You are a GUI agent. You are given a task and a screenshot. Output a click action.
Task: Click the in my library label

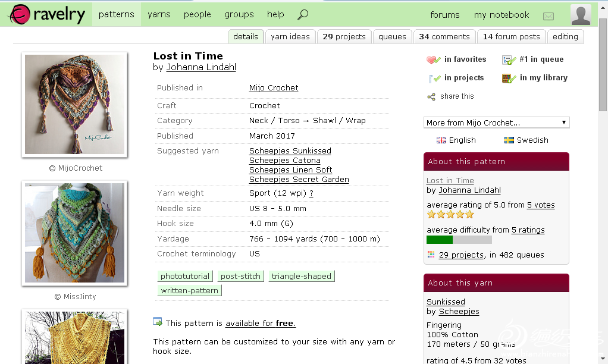pos(543,78)
